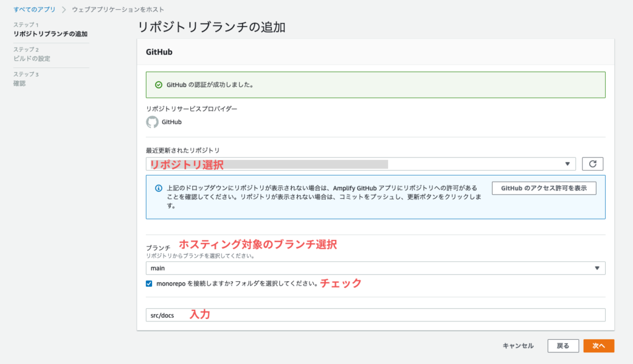
Task: Click the キャンセル button
Action: (x=518, y=346)
